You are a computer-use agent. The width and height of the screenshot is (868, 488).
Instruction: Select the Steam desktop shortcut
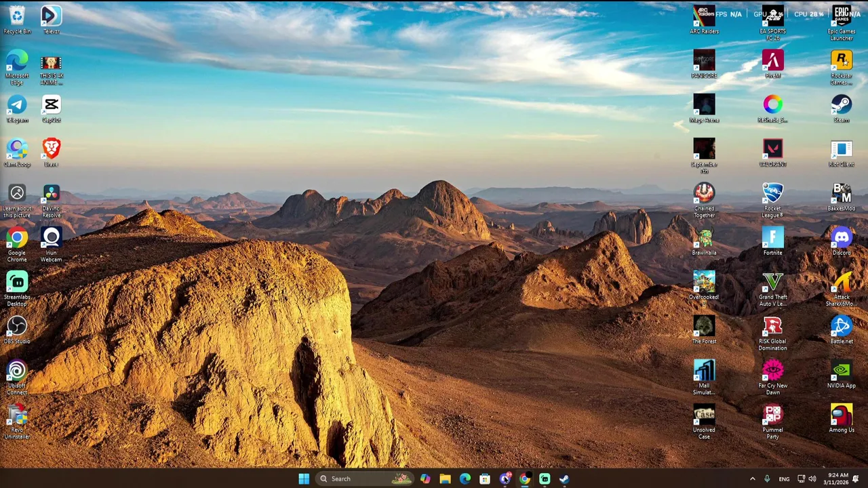pyautogui.click(x=842, y=108)
